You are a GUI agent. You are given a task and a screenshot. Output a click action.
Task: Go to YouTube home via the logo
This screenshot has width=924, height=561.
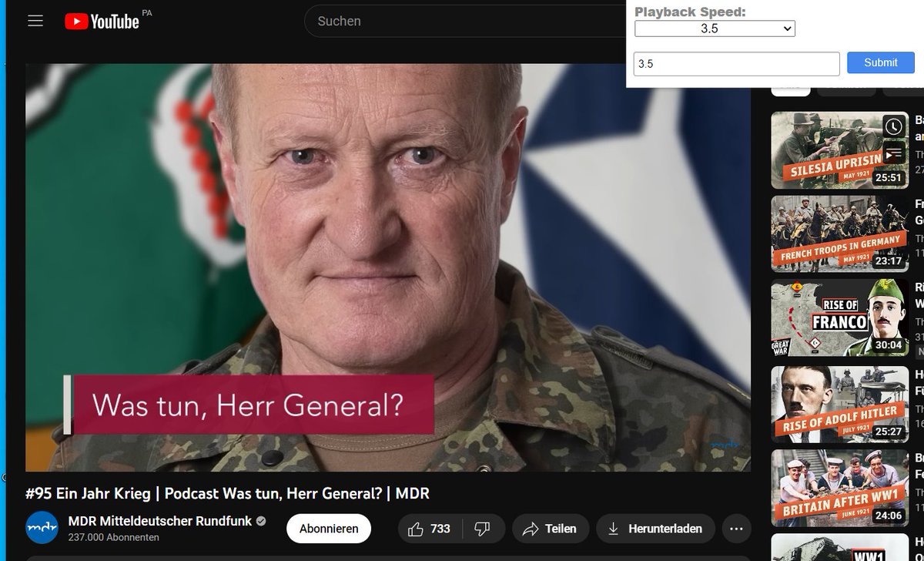[x=102, y=21]
